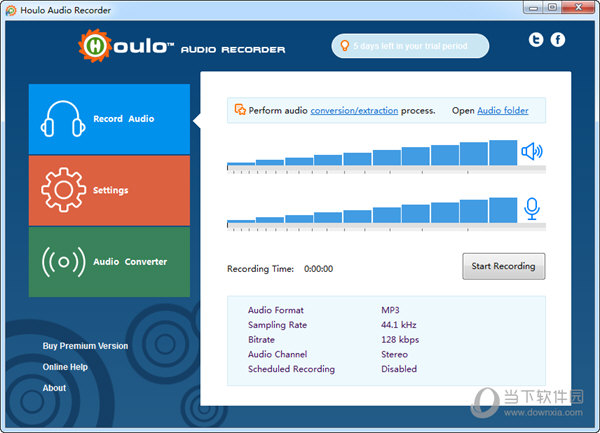Toggle the microphone icon
The height and width of the screenshot is (433, 600).
click(532, 208)
